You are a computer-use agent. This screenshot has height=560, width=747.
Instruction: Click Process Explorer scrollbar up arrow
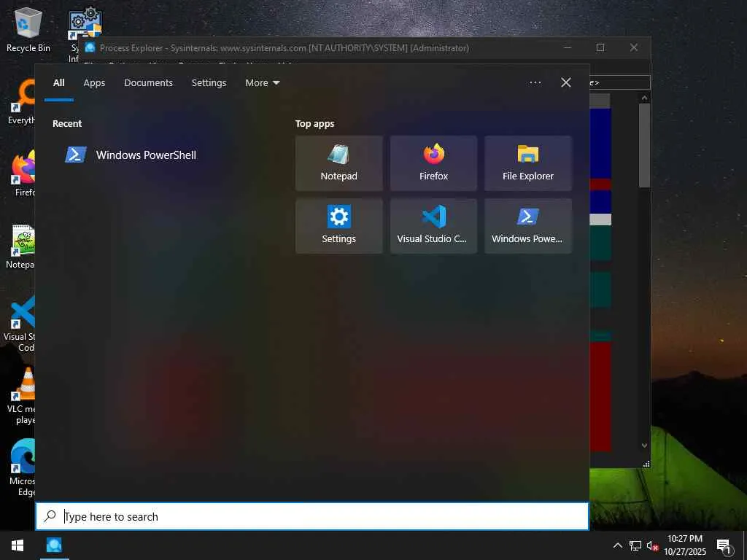click(x=644, y=98)
